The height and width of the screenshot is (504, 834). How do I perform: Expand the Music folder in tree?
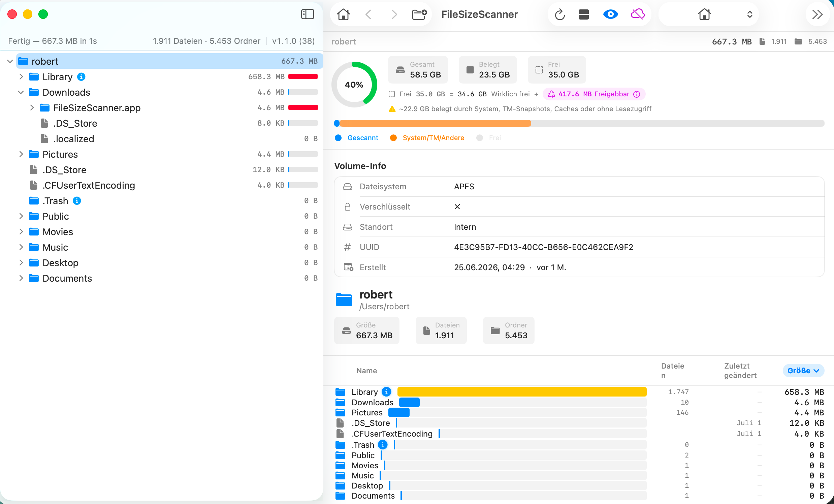pyautogui.click(x=21, y=247)
